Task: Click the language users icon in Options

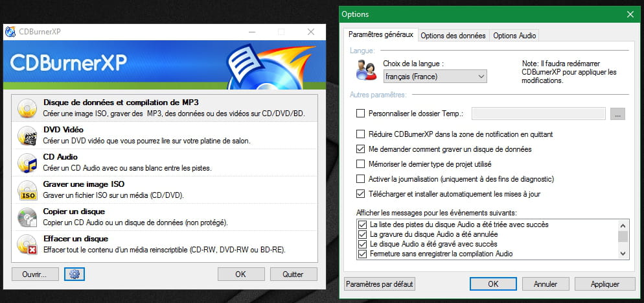Action: click(x=366, y=70)
